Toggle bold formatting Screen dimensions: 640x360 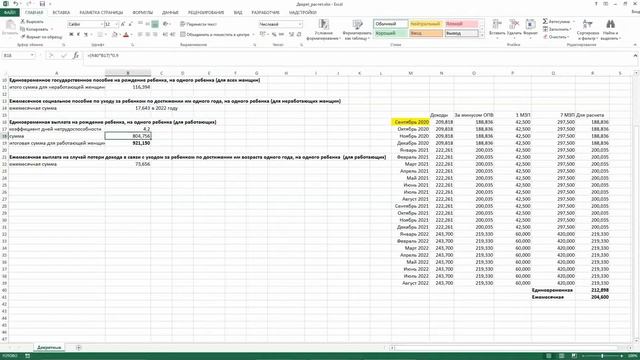click(71, 35)
